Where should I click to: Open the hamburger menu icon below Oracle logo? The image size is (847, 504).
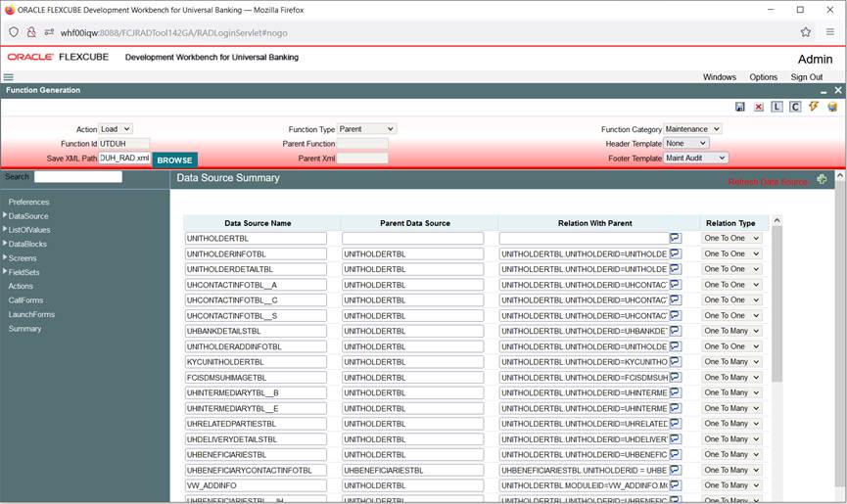click(x=8, y=77)
